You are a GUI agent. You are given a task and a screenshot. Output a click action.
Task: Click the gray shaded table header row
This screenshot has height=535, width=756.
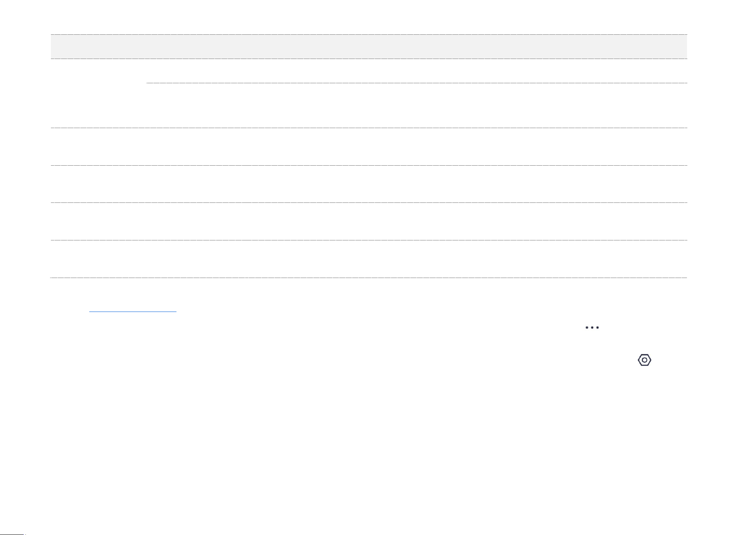click(369, 46)
